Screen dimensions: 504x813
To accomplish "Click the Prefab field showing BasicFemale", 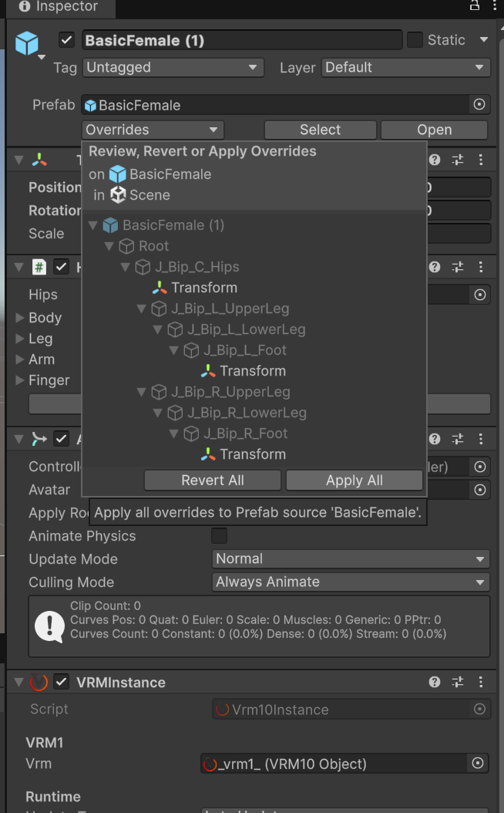I will click(x=275, y=105).
